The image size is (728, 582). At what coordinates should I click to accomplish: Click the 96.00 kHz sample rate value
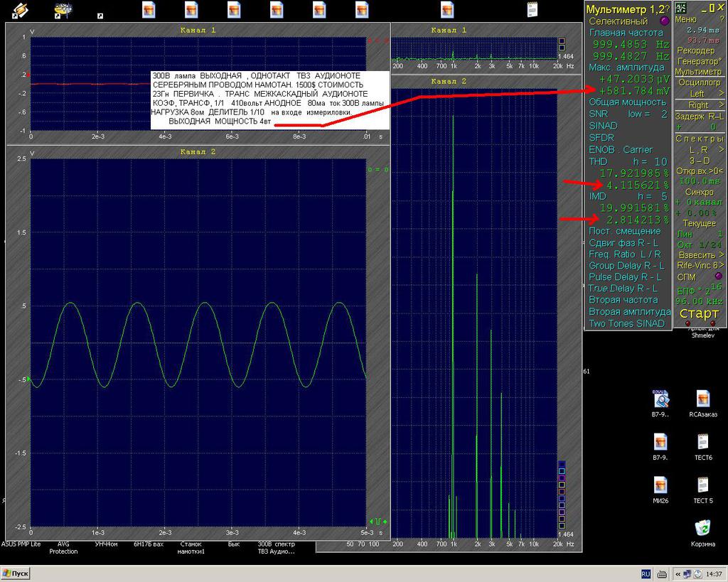700,301
